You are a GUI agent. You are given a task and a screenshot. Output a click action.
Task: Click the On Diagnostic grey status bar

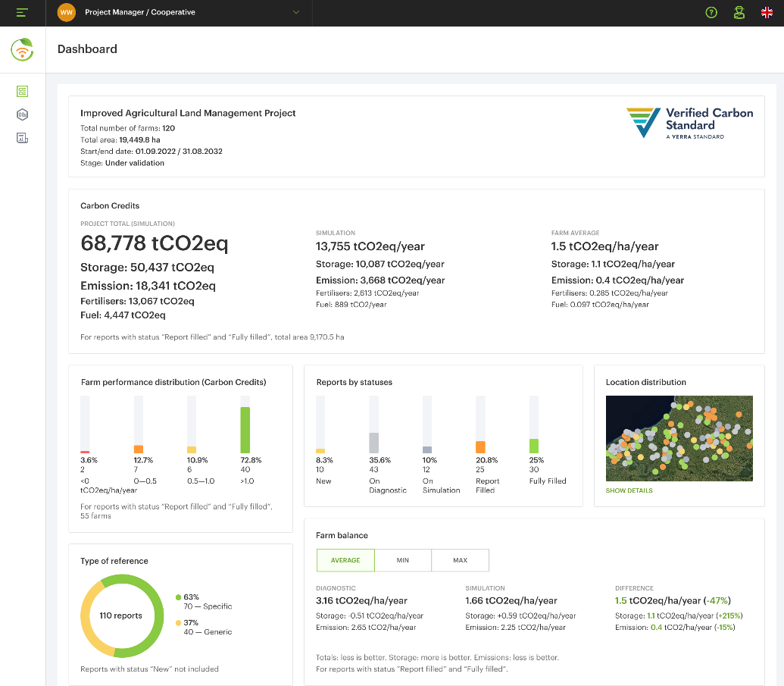(374, 443)
